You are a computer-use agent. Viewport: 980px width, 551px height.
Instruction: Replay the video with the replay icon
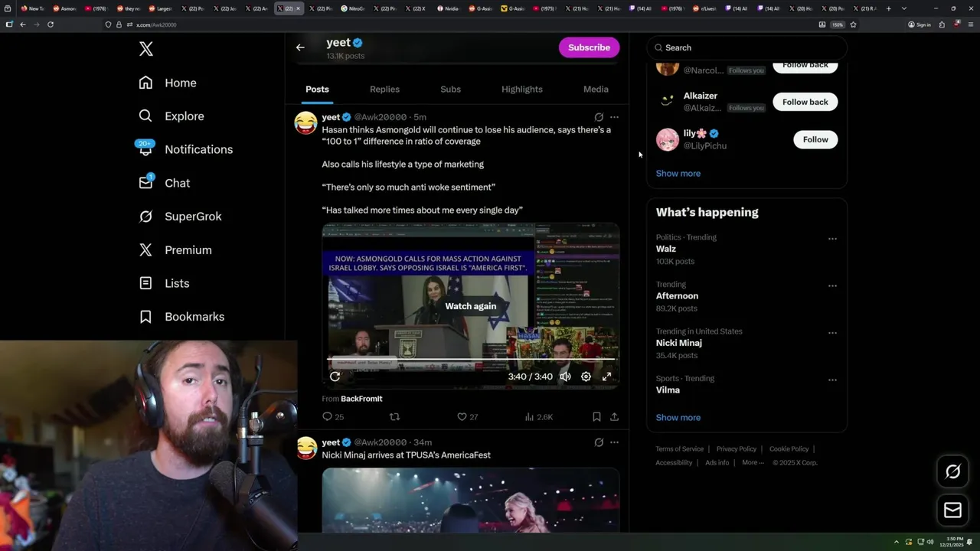335,377
